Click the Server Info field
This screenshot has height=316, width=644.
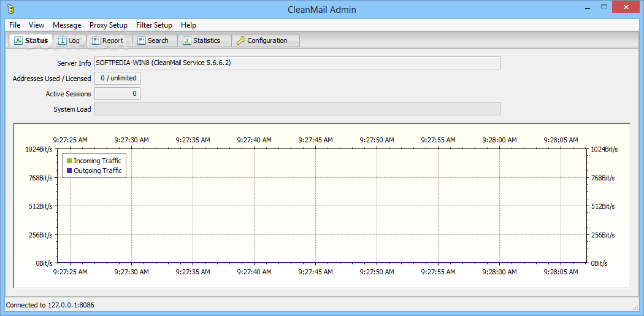click(x=297, y=63)
